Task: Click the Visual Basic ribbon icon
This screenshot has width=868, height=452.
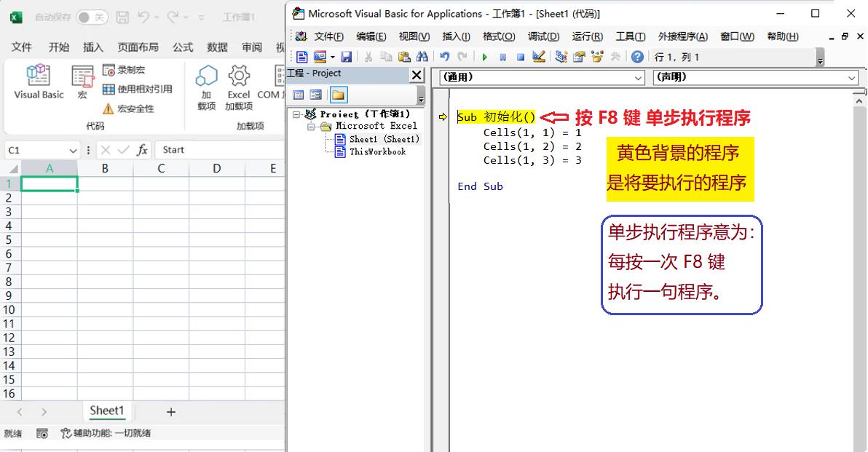Action: [39, 81]
